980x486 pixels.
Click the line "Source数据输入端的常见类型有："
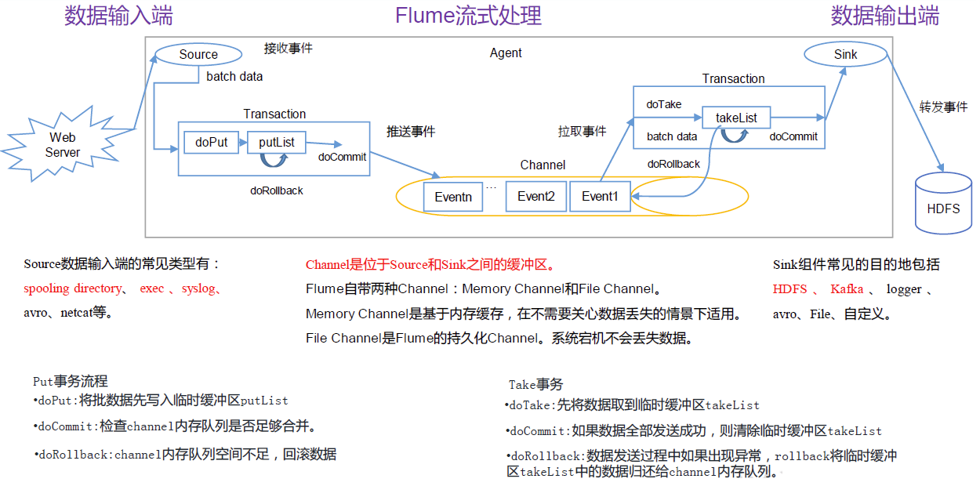coord(122,265)
